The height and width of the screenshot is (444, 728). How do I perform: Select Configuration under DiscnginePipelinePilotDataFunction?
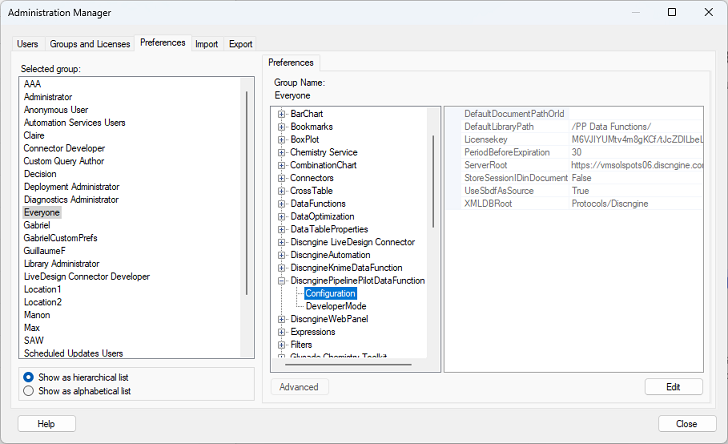(x=331, y=294)
